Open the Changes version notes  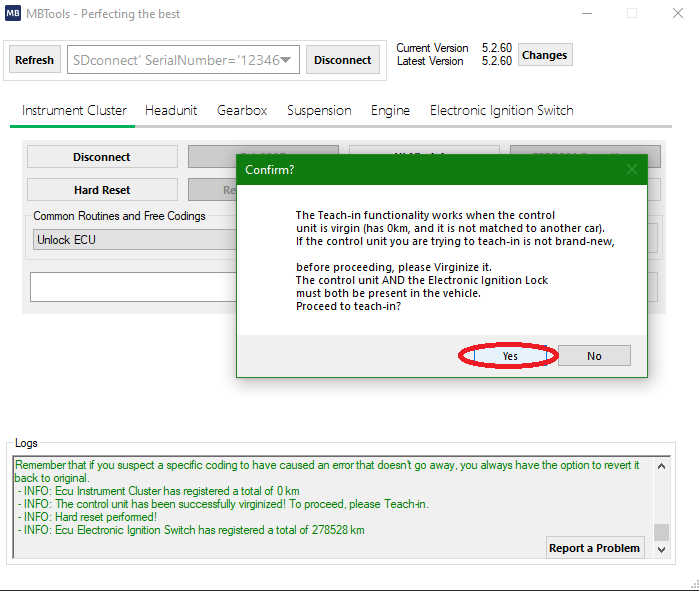pyautogui.click(x=544, y=55)
